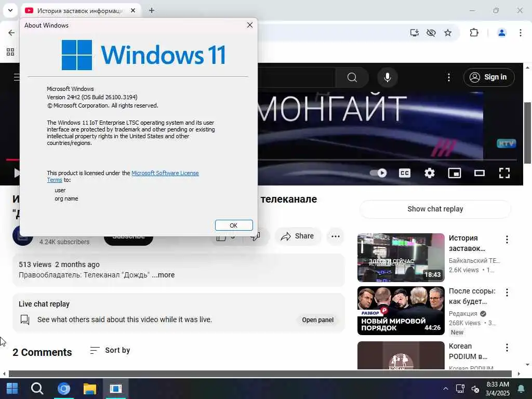532x399 pixels.
Task: Close the About Windows dialog with X
Action: (250, 25)
